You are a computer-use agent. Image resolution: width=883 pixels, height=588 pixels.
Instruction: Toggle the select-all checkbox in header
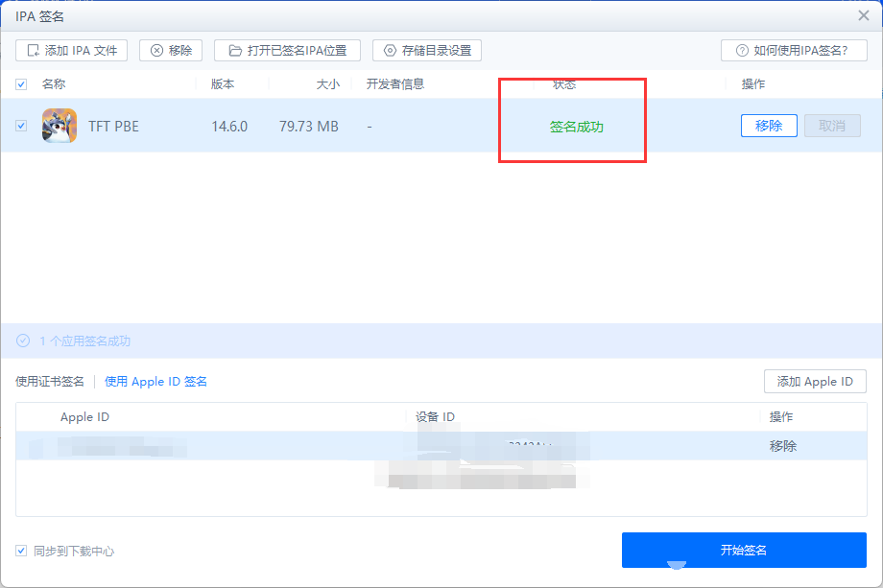[x=21, y=84]
